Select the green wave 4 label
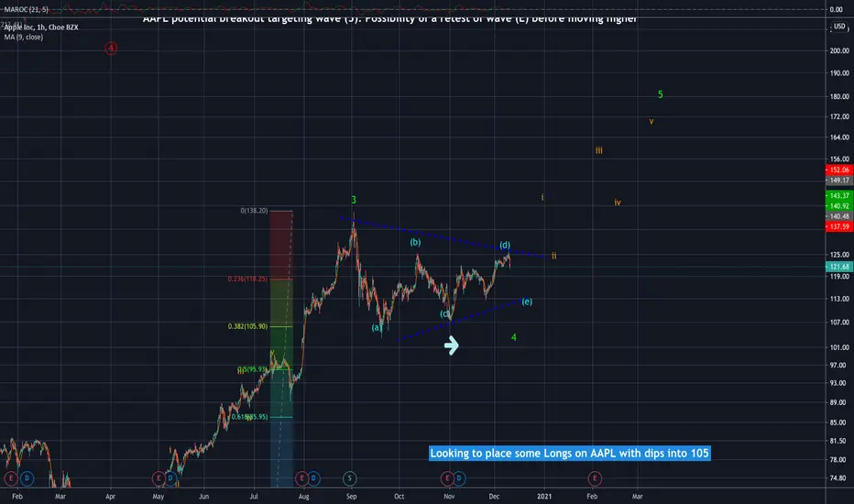The image size is (854, 504). [514, 337]
